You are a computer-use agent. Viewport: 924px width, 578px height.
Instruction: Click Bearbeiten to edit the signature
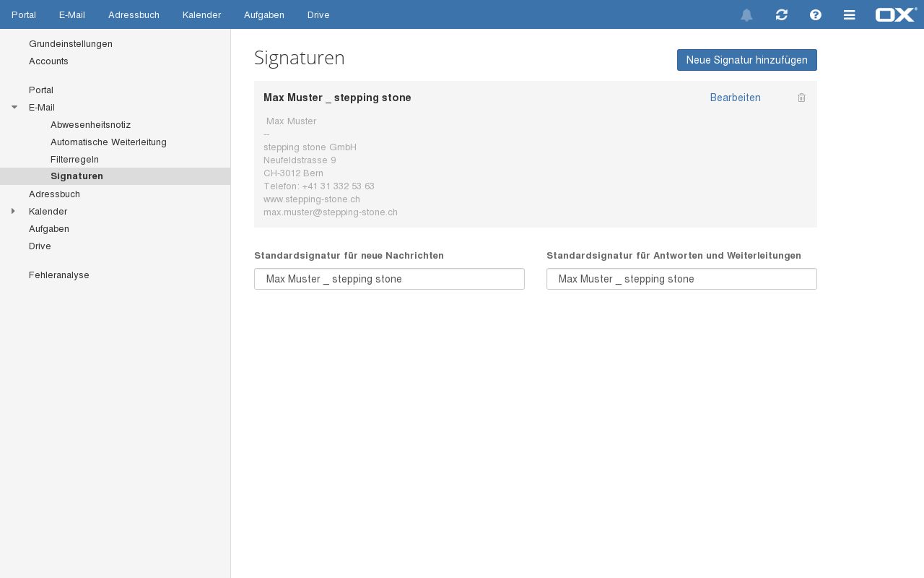[735, 98]
